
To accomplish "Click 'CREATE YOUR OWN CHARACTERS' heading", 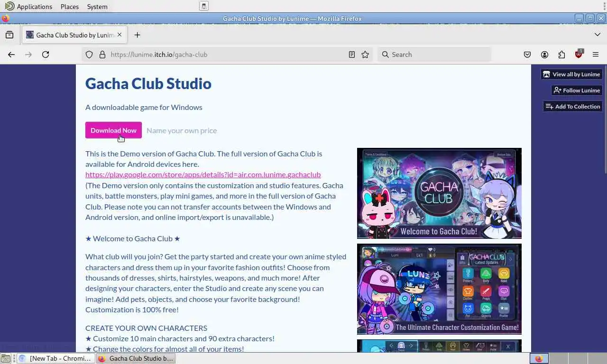I will [x=146, y=328].
